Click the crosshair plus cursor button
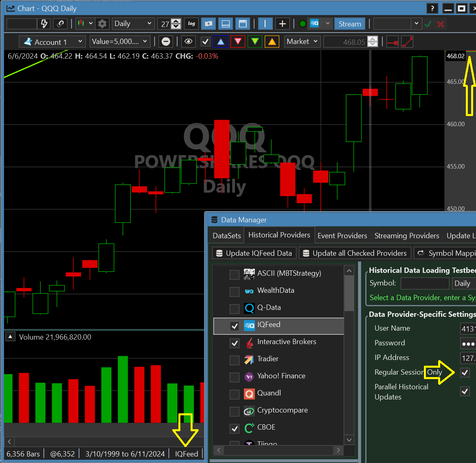This screenshot has width=476, height=463. point(283,24)
